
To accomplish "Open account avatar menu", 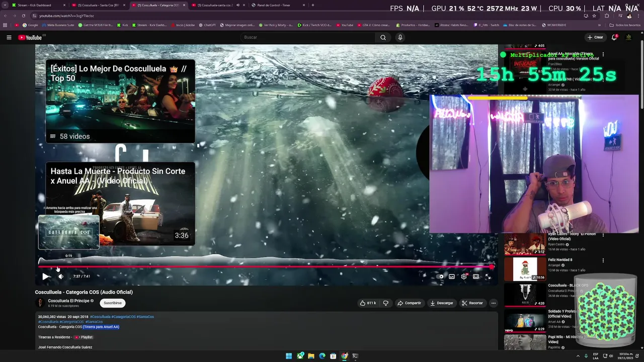I will (x=628, y=37).
